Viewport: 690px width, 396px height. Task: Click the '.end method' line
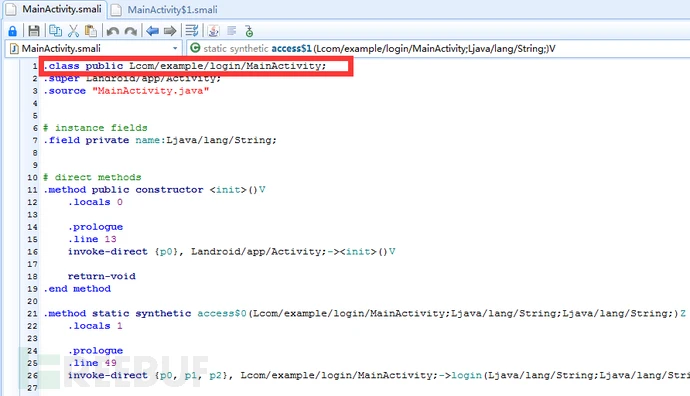click(77, 289)
